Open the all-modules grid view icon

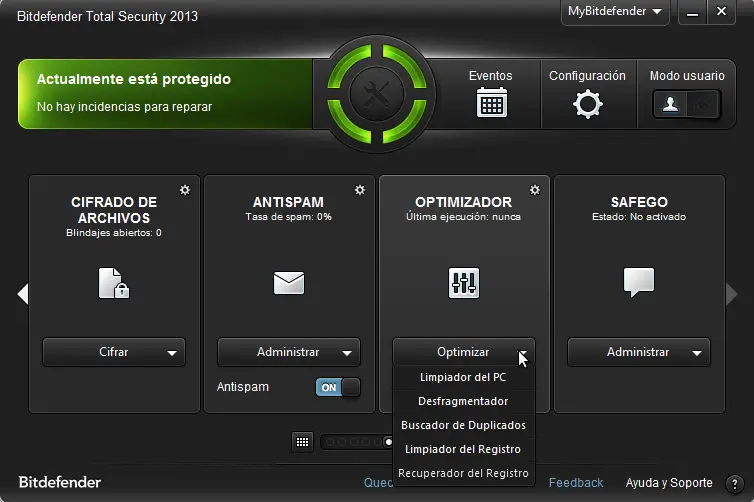[x=302, y=442]
